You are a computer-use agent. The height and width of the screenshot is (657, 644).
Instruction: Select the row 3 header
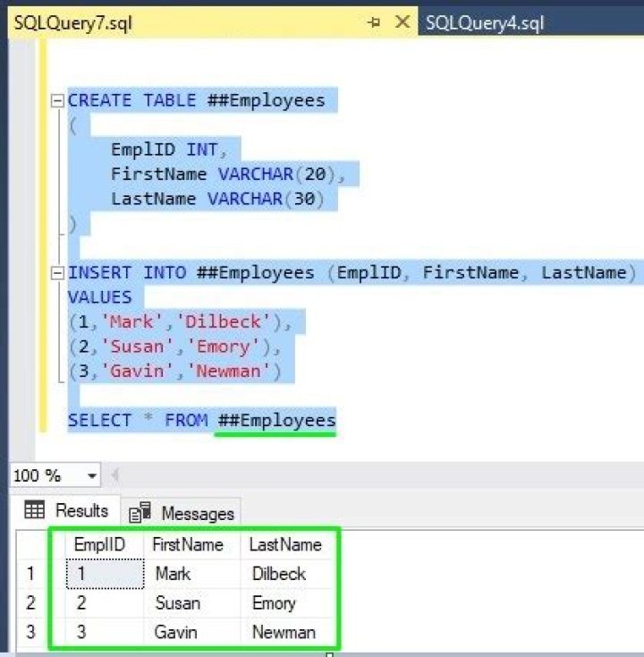coord(31,632)
